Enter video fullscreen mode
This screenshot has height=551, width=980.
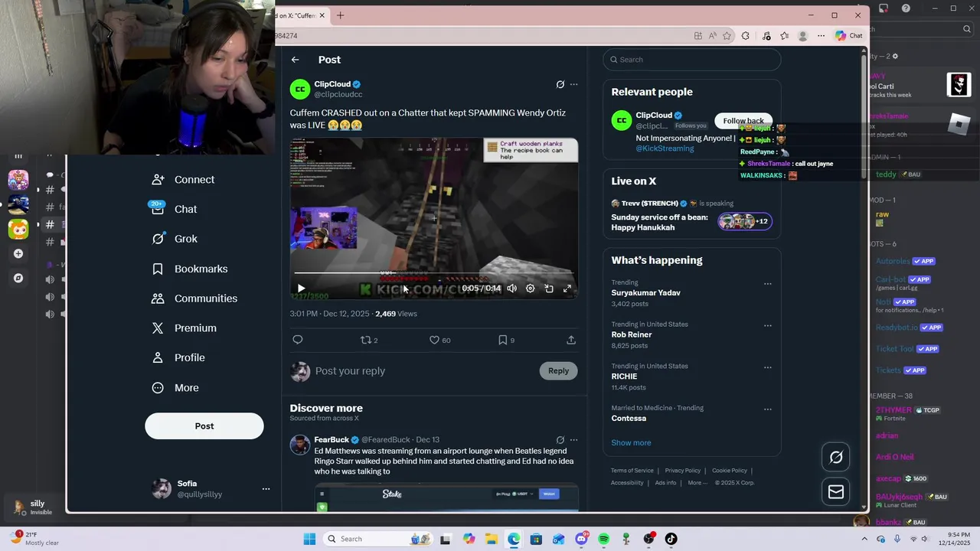tap(567, 289)
